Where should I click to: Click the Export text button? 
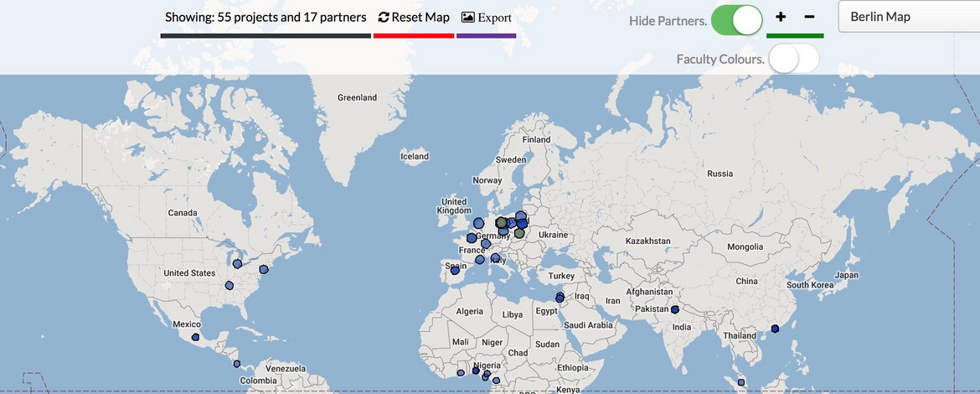494,18
